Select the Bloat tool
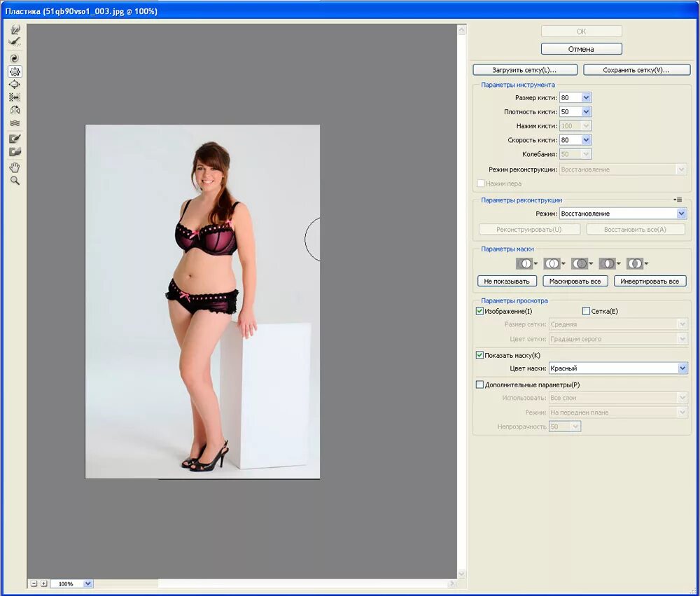The image size is (700, 596). pos(15,85)
